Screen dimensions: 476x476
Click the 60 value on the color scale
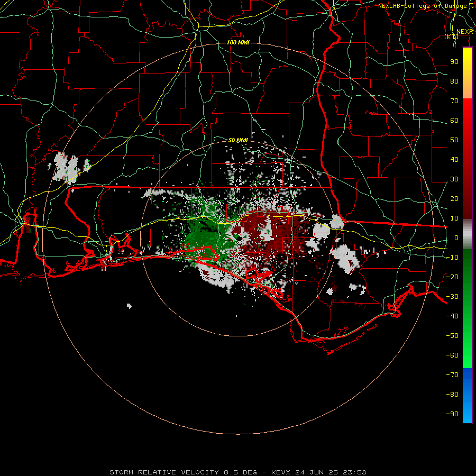[454, 120]
